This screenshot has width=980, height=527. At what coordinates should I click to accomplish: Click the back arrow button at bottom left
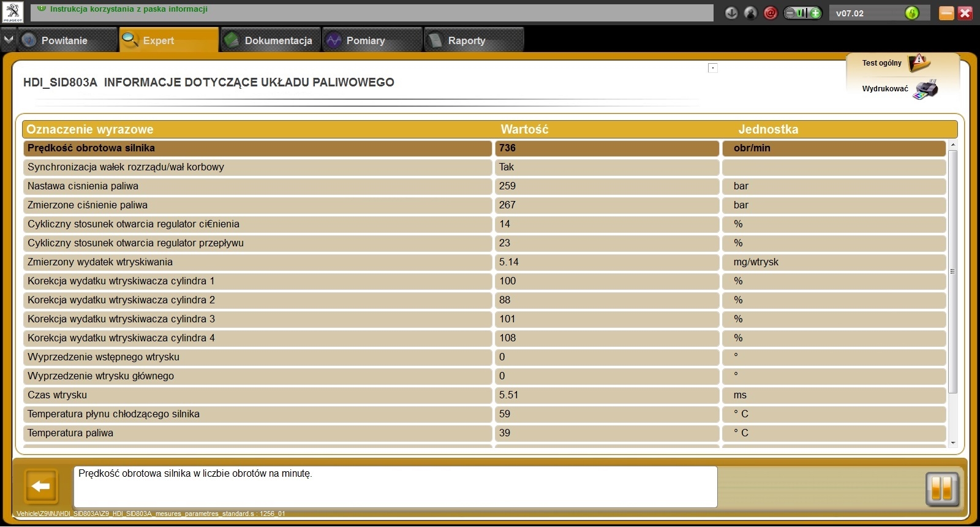click(41, 487)
